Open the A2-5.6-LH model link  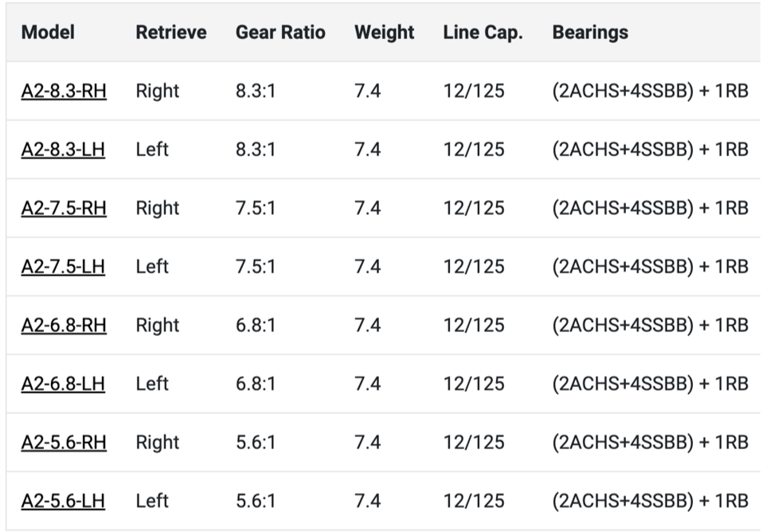click(63, 501)
